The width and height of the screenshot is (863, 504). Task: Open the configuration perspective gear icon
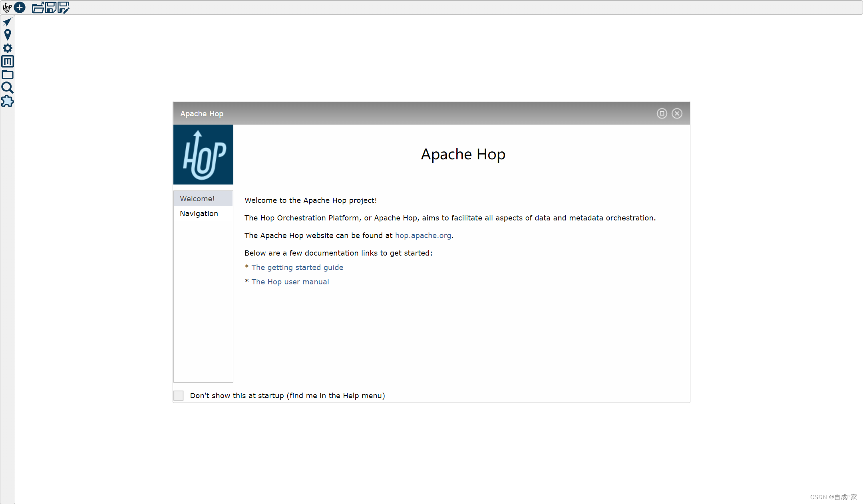[7, 48]
